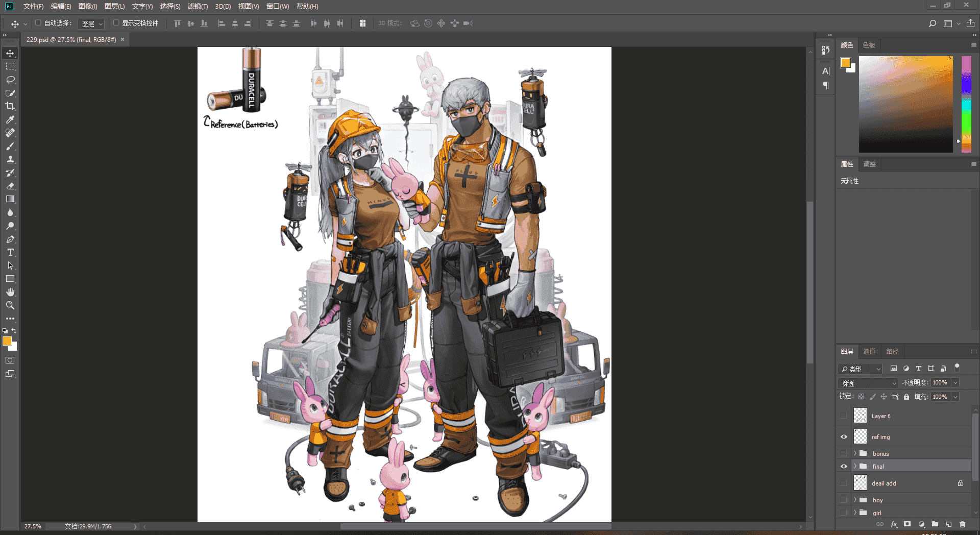The image size is (980, 535).
Task: Click the delete layer trash icon
Action: [962, 524]
